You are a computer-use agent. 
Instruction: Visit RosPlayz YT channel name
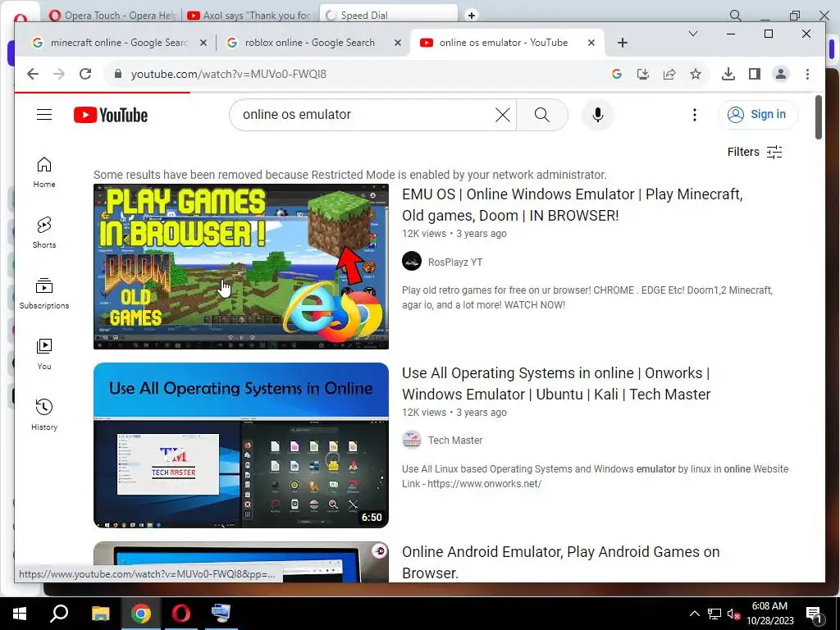[454, 262]
